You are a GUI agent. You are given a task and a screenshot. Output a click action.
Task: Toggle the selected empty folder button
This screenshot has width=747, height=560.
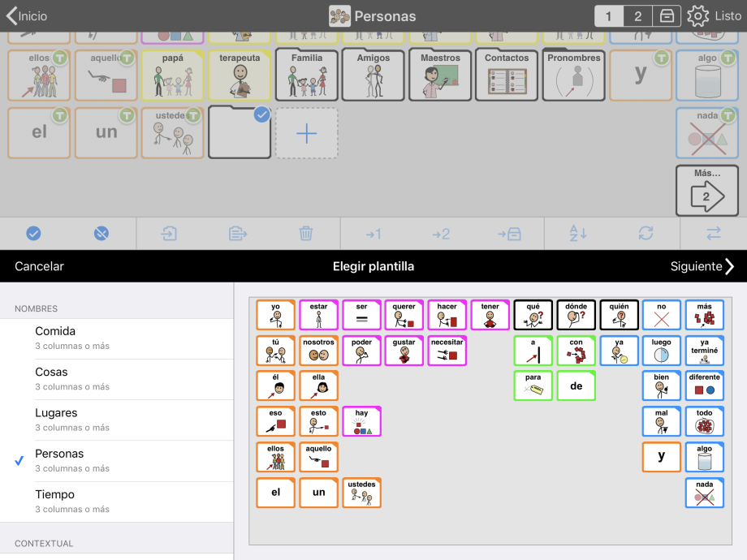coord(240,133)
